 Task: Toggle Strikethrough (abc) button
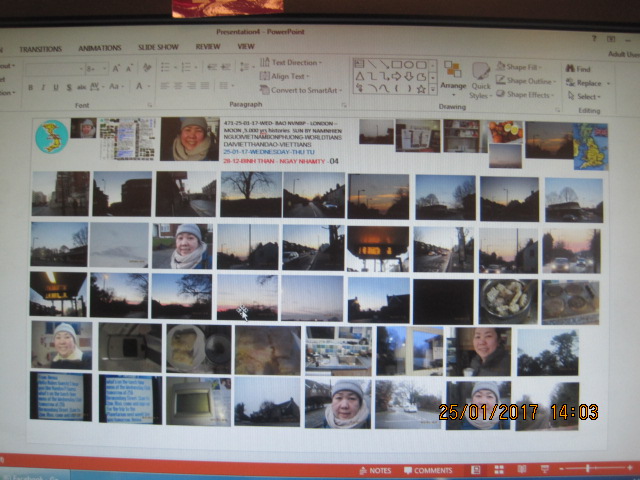click(x=82, y=87)
